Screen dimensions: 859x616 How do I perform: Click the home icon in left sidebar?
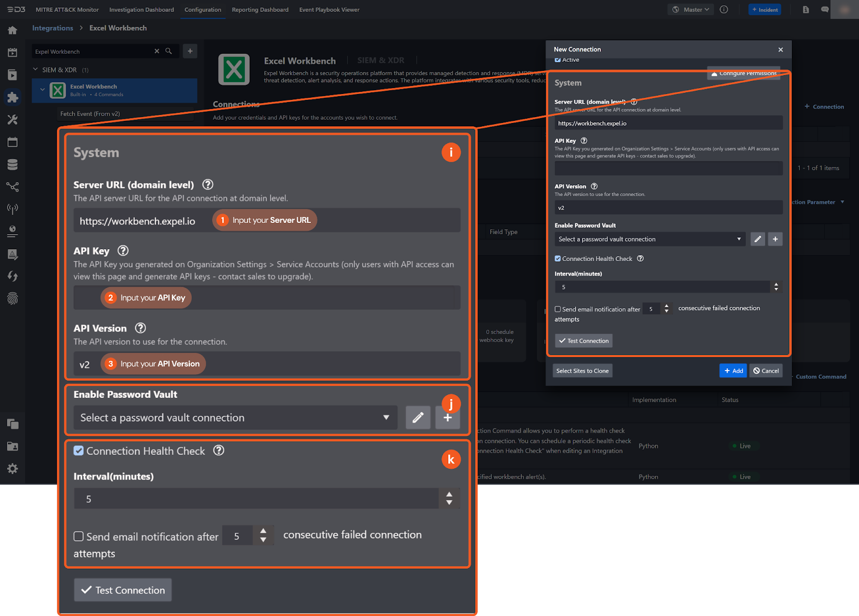tap(12, 30)
